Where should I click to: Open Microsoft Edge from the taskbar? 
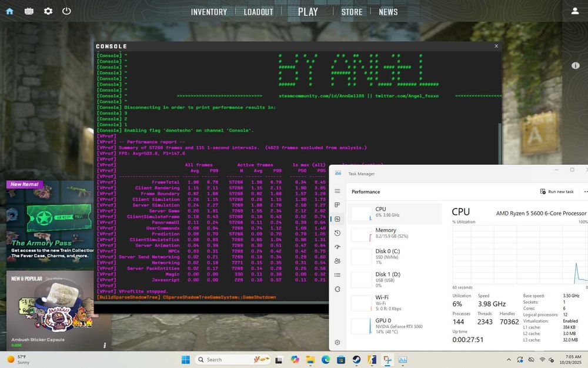[326, 360]
